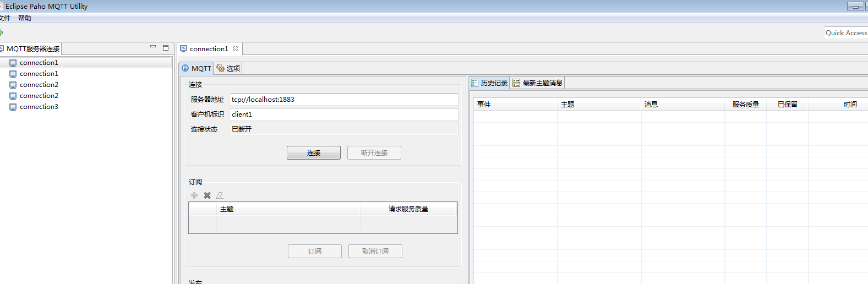Image resolution: width=868 pixels, height=284 pixels.
Task: Click the 客户机标识 label
Action: (208, 114)
